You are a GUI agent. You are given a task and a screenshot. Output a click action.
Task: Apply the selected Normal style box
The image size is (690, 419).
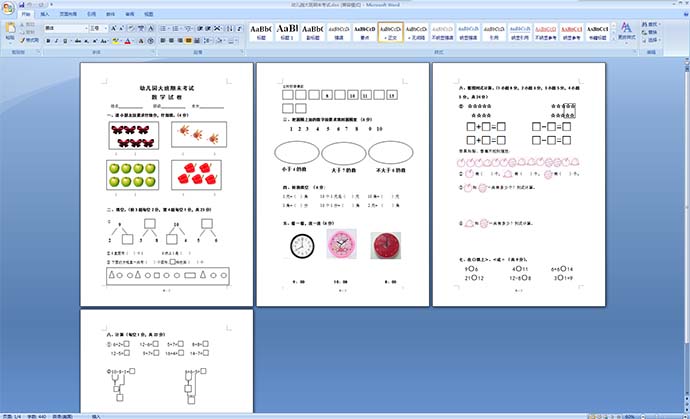(x=391, y=32)
